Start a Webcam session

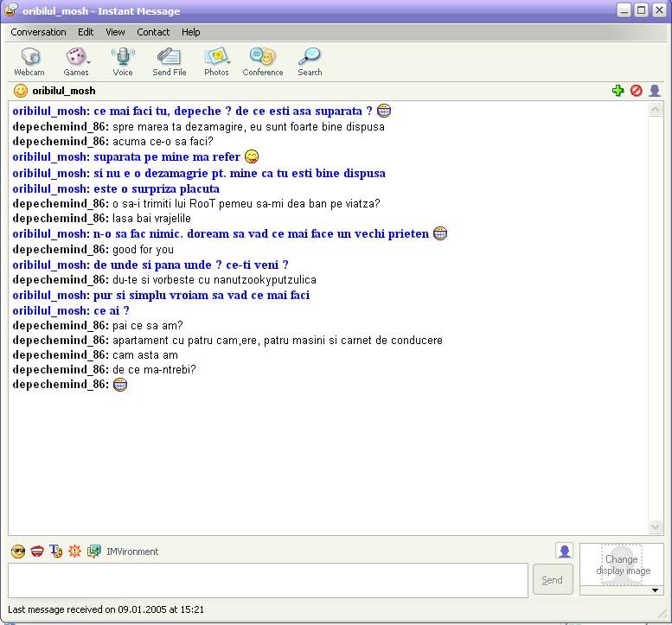[29, 61]
